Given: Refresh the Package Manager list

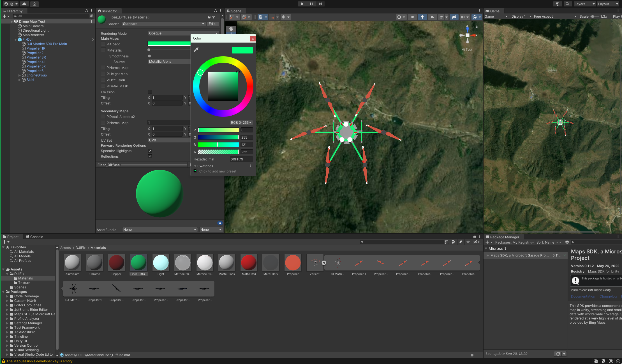Looking at the screenshot, I should (558, 354).
